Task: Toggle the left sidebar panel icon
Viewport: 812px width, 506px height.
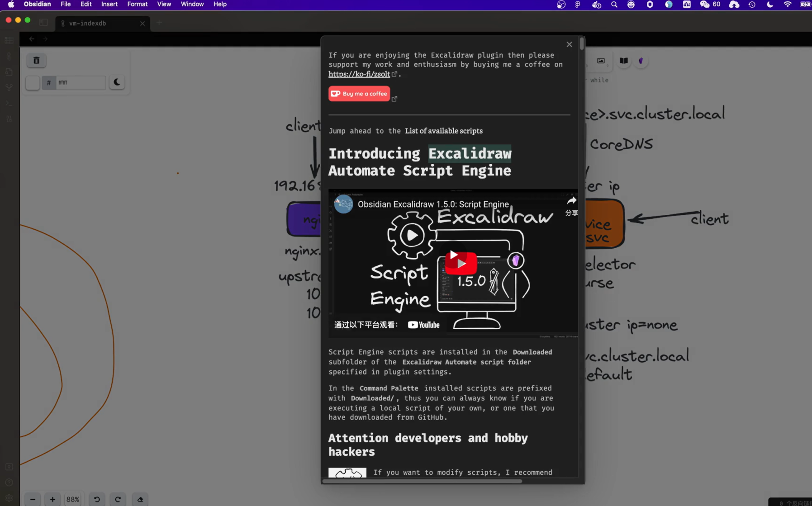Action: click(x=43, y=23)
